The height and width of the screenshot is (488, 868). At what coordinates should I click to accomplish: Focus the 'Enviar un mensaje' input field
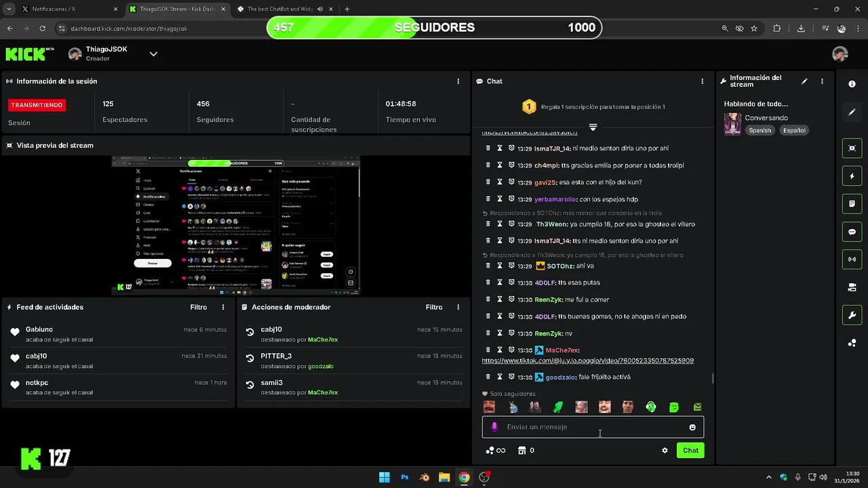593,427
